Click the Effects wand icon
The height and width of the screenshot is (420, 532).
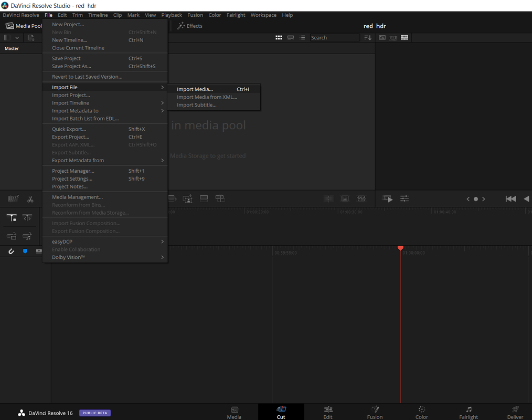[181, 26]
